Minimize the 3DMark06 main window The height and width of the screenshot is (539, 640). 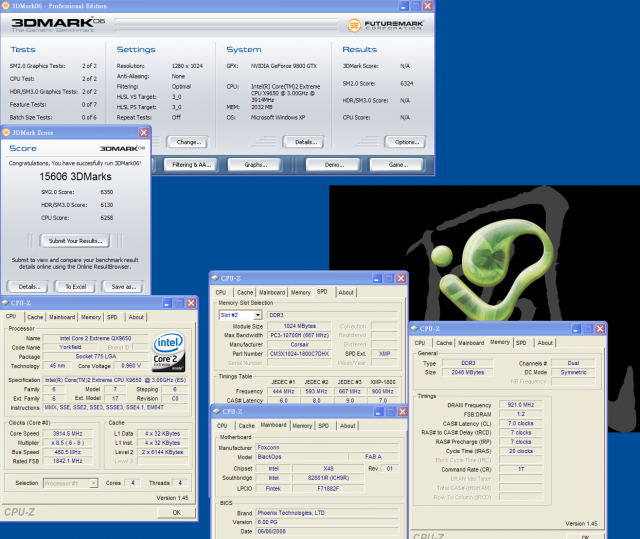pyautogui.click(x=403, y=6)
